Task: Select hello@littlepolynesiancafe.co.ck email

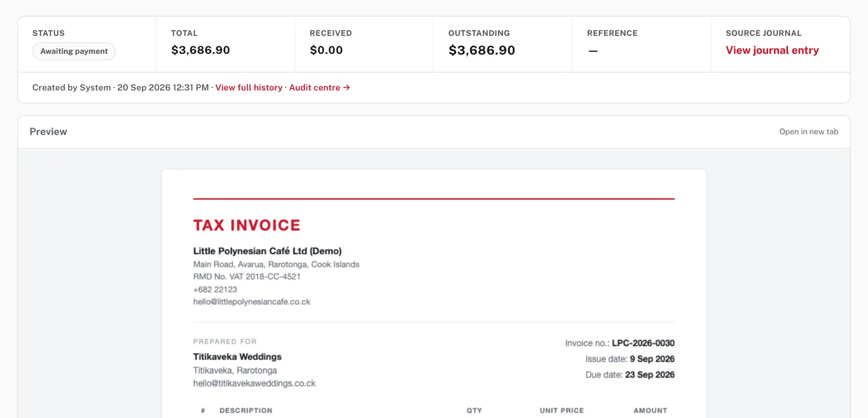Action: (x=252, y=302)
